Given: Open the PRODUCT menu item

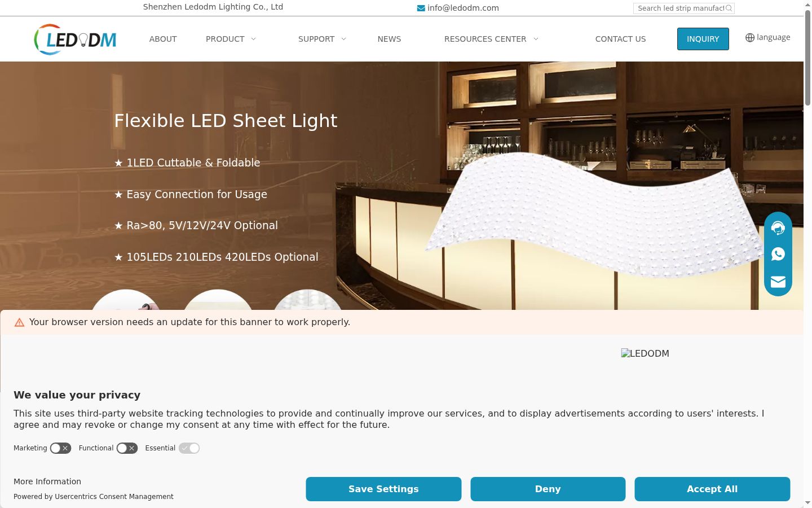Looking at the screenshot, I should pyautogui.click(x=225, y=39).
